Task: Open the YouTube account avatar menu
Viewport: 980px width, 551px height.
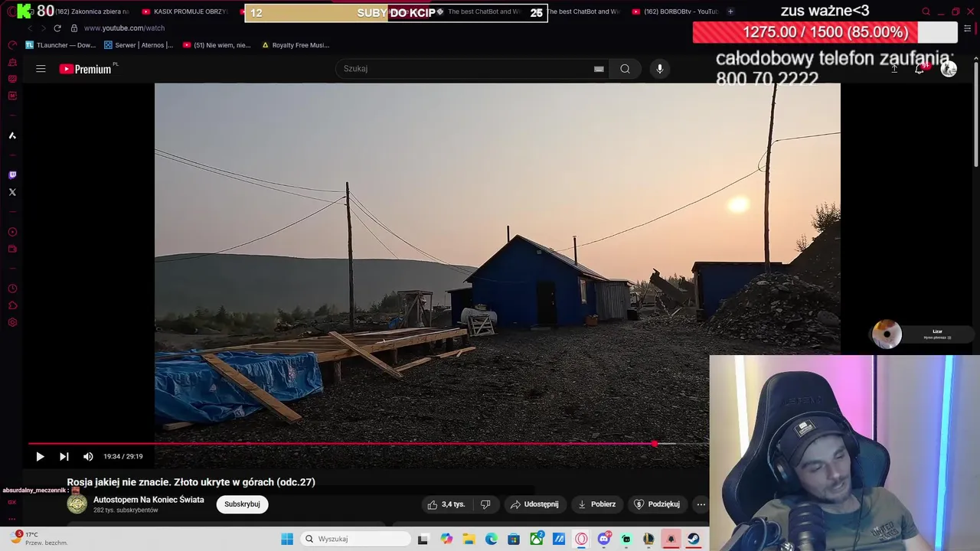Action: (x=949, y=69)
